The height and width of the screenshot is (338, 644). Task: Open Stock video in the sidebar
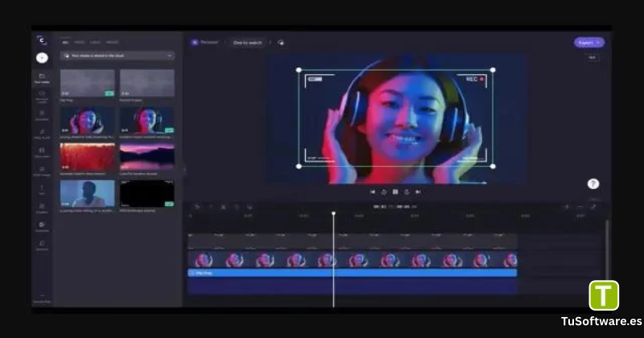(42, 152)
